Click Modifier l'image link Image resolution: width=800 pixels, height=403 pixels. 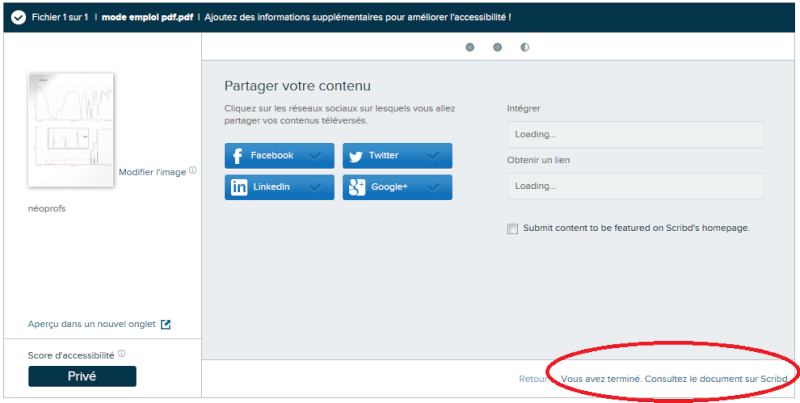click(x=153, y=172)
